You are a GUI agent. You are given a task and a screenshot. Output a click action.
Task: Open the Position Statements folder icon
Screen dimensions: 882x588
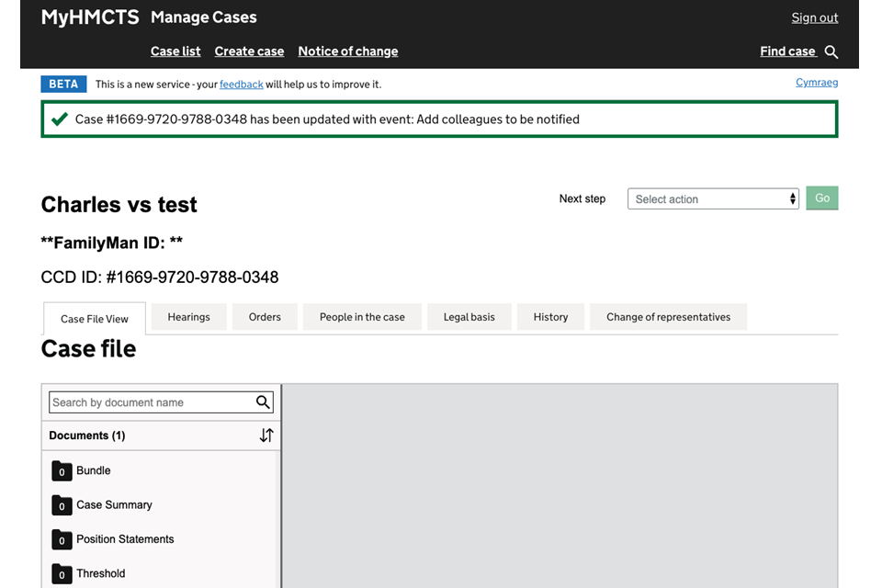point(62,539)
